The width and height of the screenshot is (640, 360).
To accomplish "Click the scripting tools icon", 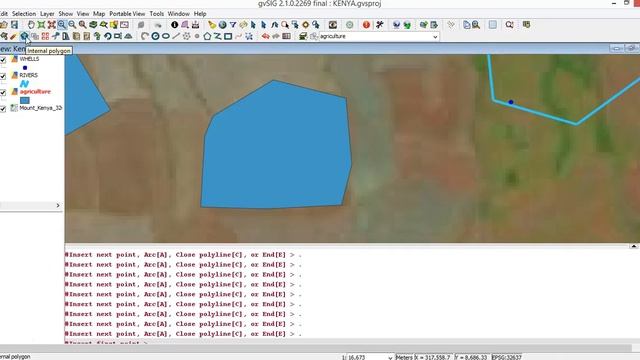I will [x=380, y=25].
